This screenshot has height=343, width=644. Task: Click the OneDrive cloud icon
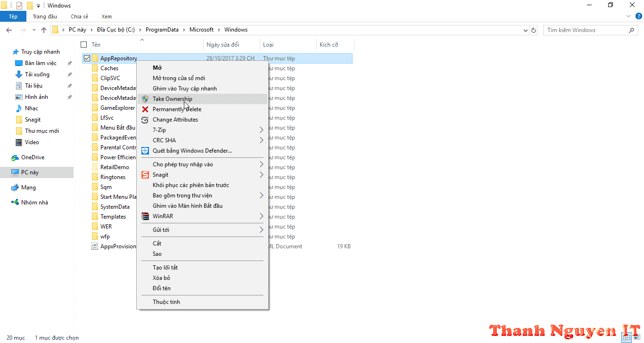click(x=15, y=157)
